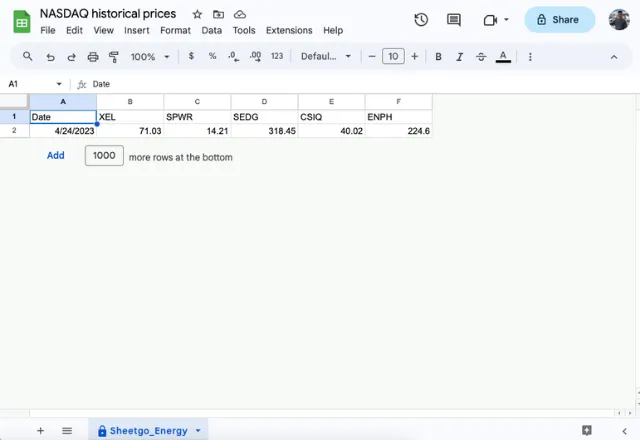This screenshot has height=440, width=640.
Task: Click the font size input box
Action: pyautogui.click(x=393, y=56)
